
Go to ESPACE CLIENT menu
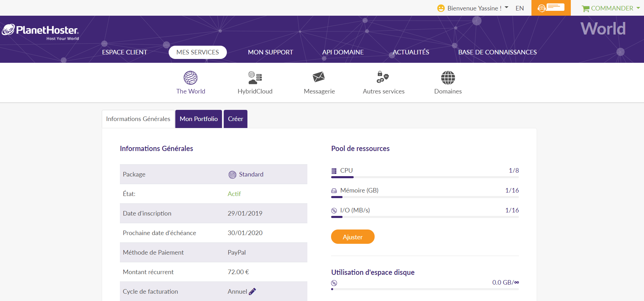click(x=124, y=52)
